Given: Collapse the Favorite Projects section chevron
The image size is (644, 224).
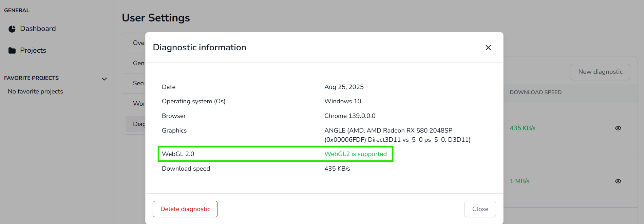Looking at the screenshot, I should [x=104, y=79].
